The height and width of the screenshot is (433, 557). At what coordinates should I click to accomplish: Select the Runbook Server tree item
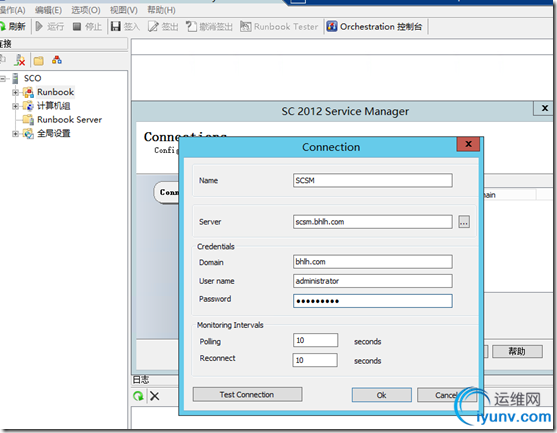coord(69,119)
